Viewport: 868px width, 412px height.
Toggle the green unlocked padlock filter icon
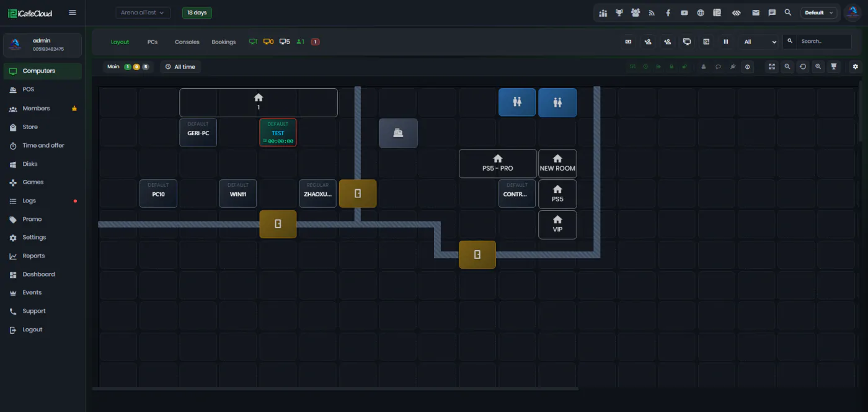coord(684,66)
